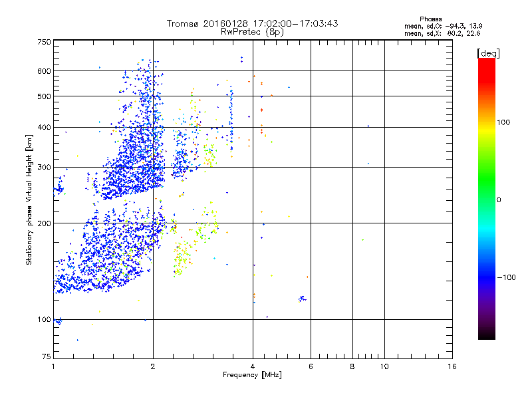Click the x-axis label '8'
This screenshot has height=399, width=532.
click(352, 366)
